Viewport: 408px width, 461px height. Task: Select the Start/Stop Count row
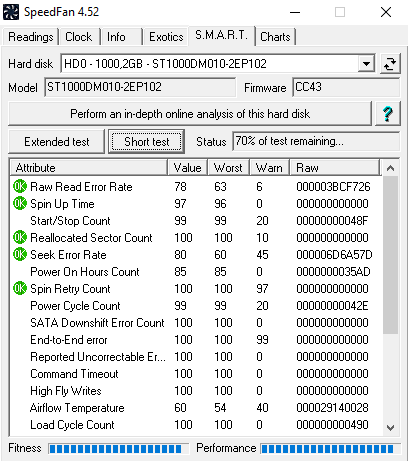click(197, 221)
